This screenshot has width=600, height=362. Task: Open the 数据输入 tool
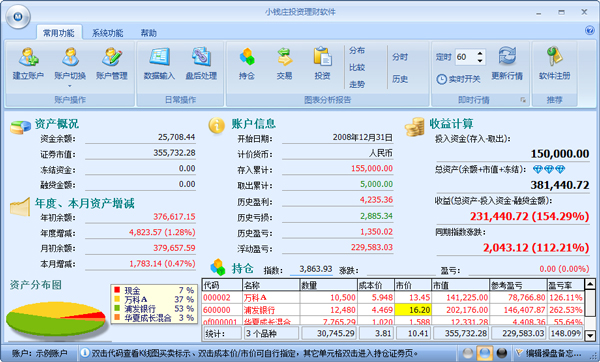[159, 57]
